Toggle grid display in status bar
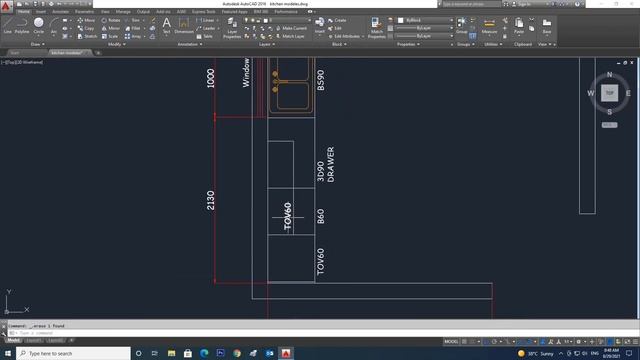The width and height of the screenshot is (640, 360). click(x=464, y=342)
